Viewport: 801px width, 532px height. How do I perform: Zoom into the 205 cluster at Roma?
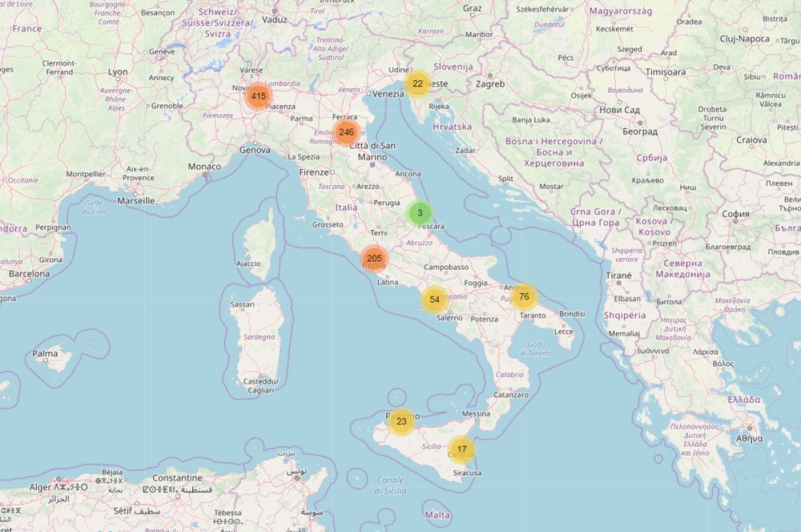(373, 259)
